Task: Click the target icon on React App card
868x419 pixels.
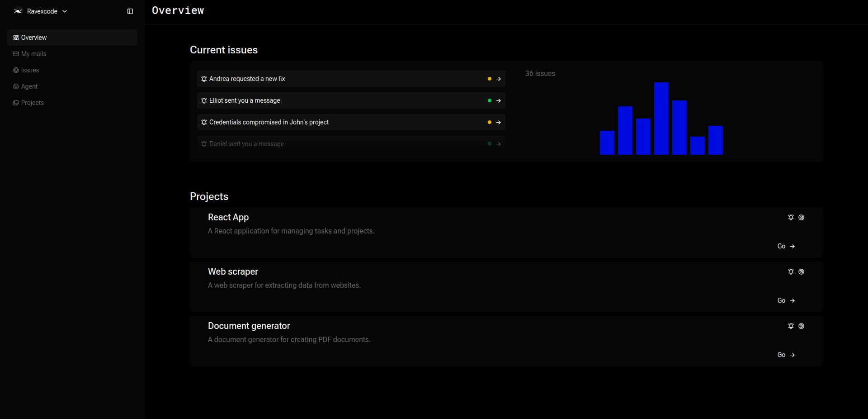Action: coord(801,217)
